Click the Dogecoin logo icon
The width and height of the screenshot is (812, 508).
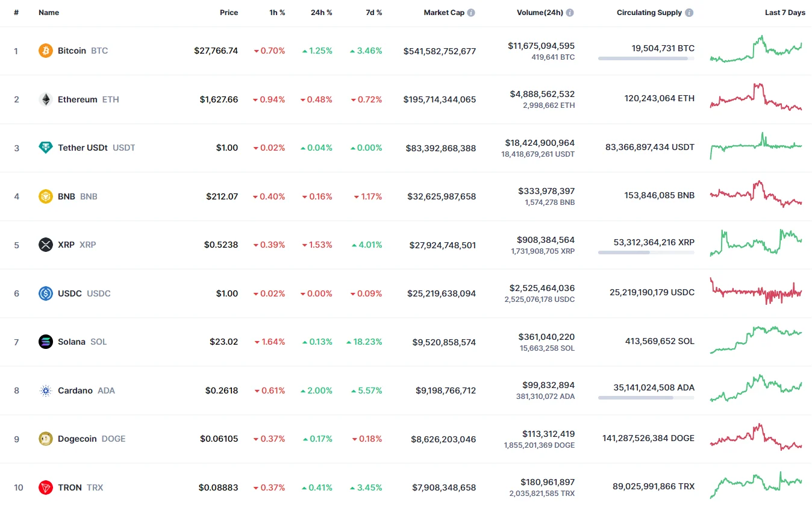[46, 439]
